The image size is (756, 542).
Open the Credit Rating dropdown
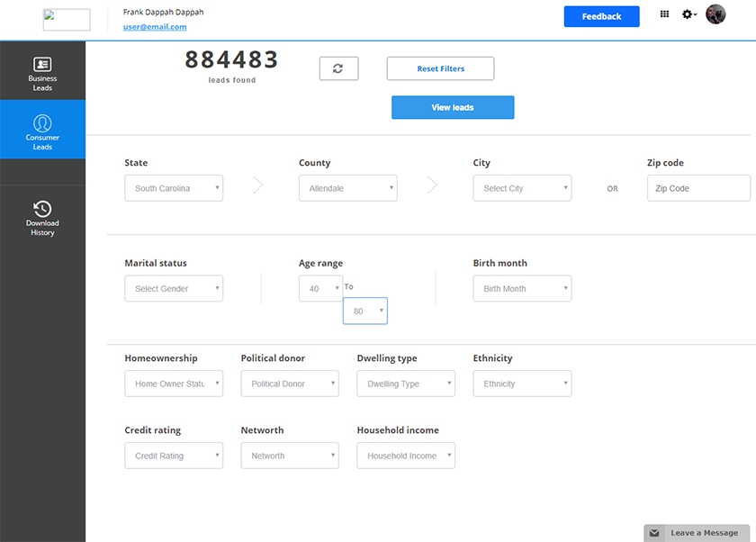pyautogui.click(x=174, y=456)
